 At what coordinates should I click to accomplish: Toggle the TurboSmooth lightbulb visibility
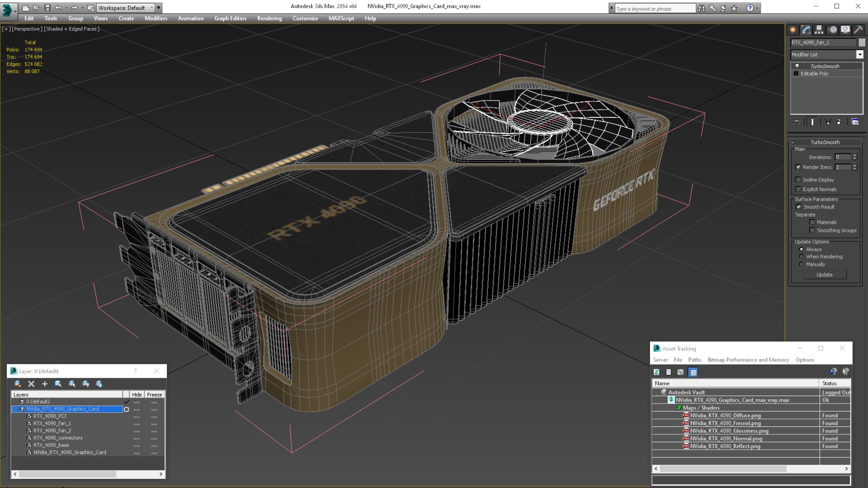[x=797, y=66]
